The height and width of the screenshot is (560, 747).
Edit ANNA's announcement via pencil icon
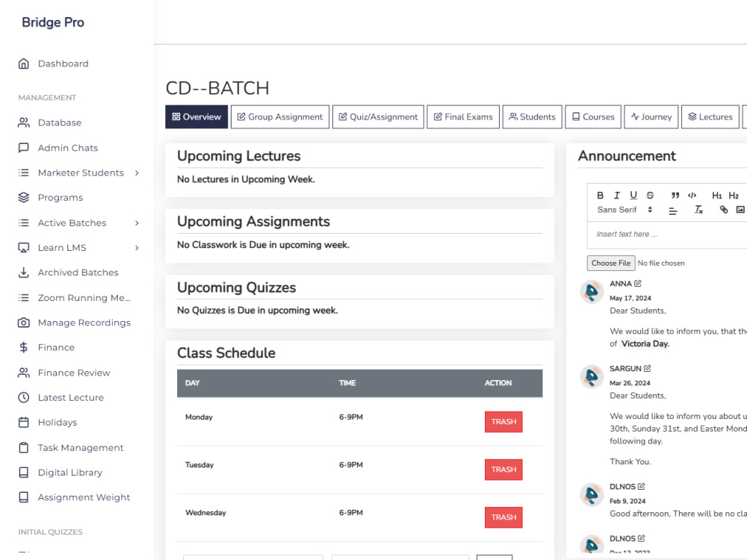point(638,283)
